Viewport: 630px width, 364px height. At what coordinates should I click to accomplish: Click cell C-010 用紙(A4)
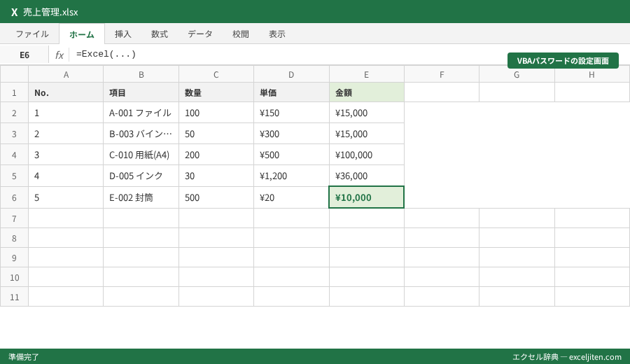pyautogui.click(x=141, y=155)
